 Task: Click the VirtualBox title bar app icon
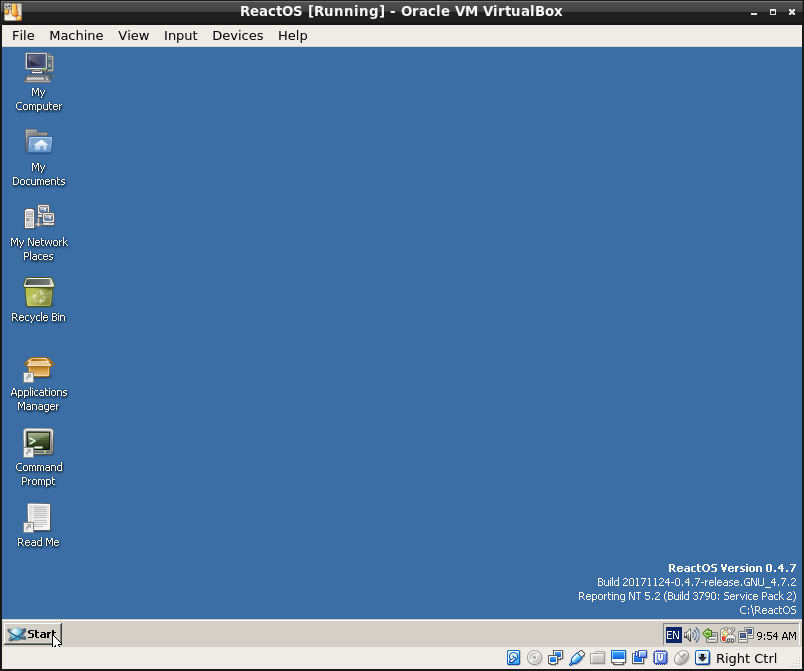pyautogui.click(x=13, y=11)
